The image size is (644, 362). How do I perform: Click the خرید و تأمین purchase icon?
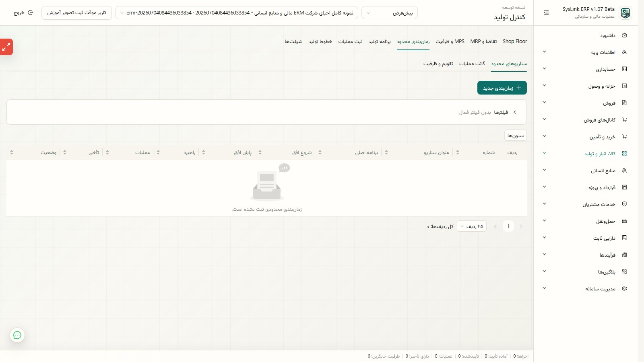pyautogui.click(x=624, y=137)
